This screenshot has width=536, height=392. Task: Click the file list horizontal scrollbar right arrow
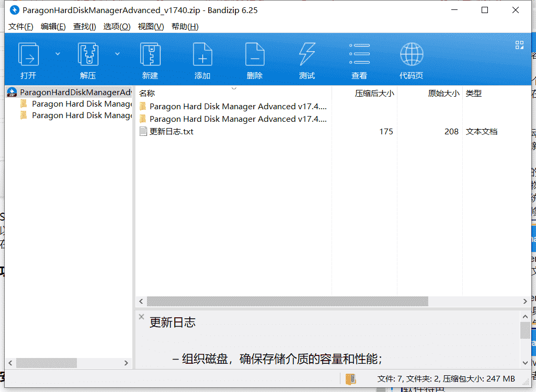click(525, 301)
